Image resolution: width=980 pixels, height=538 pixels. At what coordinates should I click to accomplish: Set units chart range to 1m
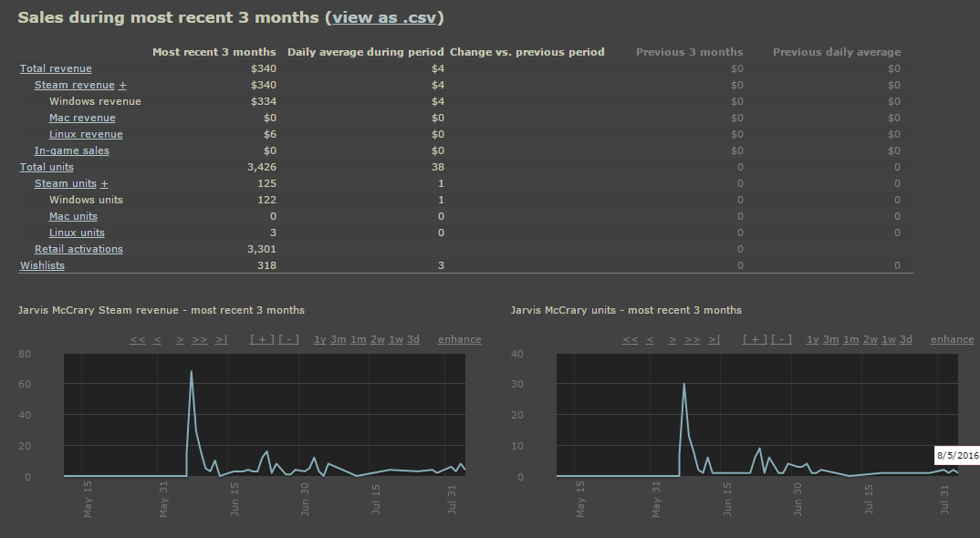(x=850, y=339)
